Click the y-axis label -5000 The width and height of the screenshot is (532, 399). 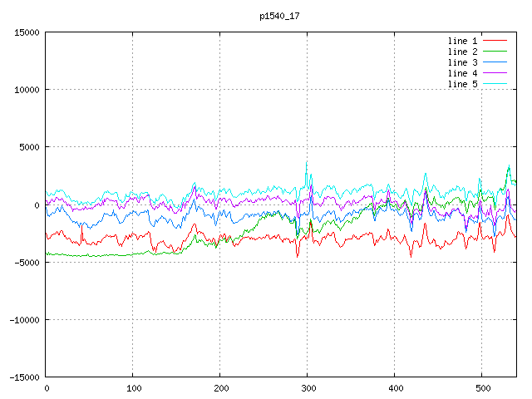27,263
